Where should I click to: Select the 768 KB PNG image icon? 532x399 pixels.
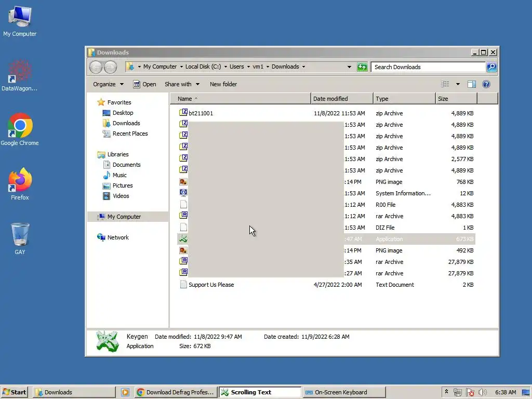[x=183, y=181]
